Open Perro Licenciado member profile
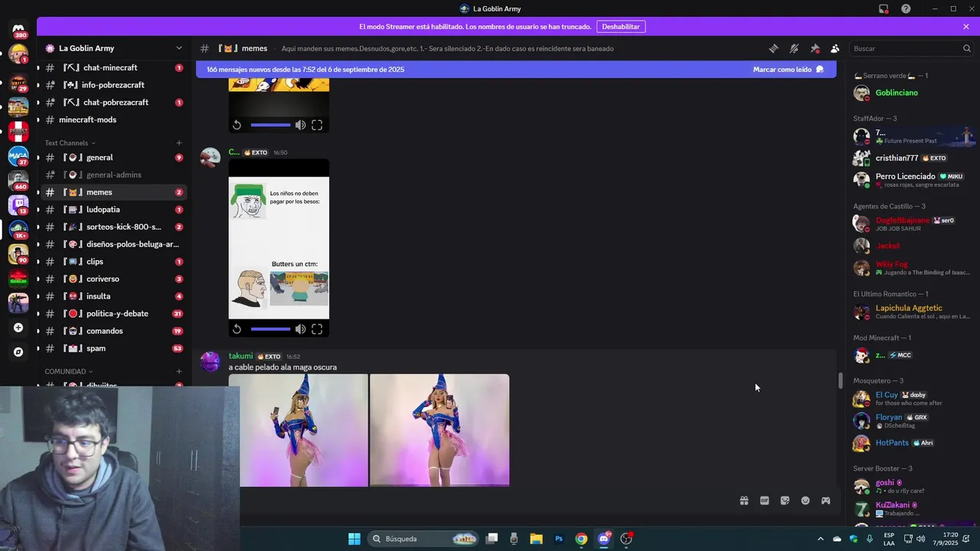 pos(911,180)
